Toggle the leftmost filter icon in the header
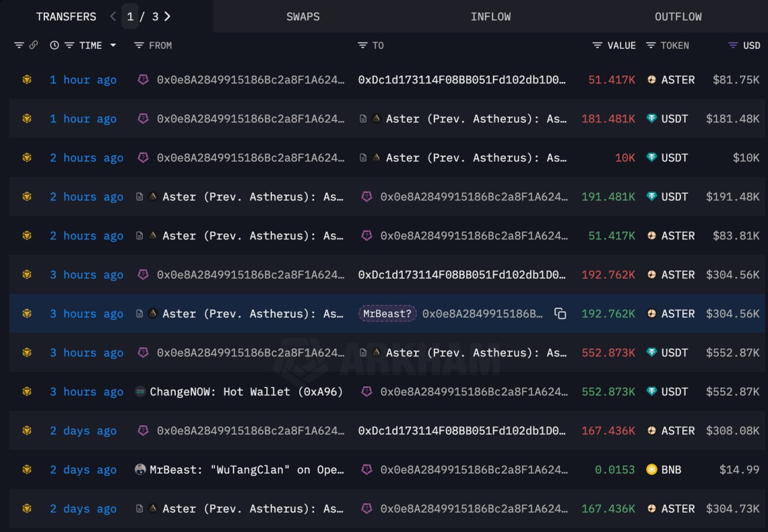This screenshot has width=768, height=532. click(x=19, y=46)
